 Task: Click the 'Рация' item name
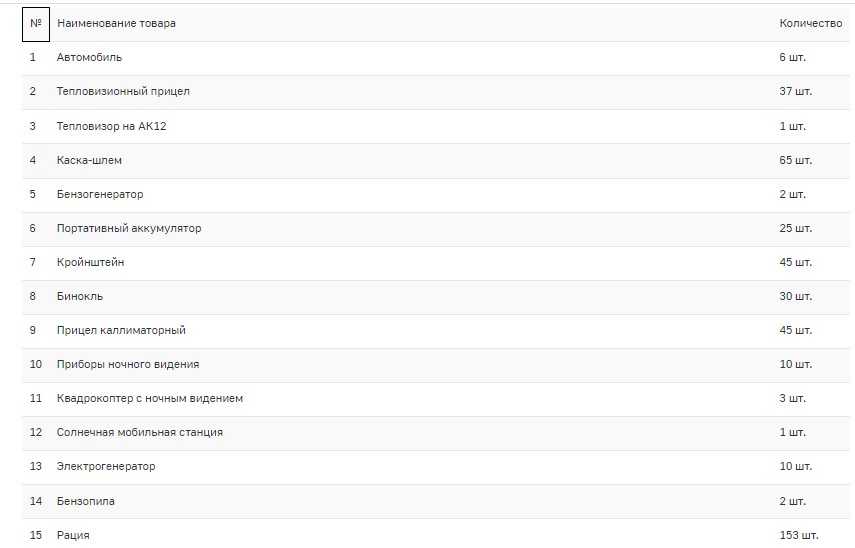click(x=73, y=535)
